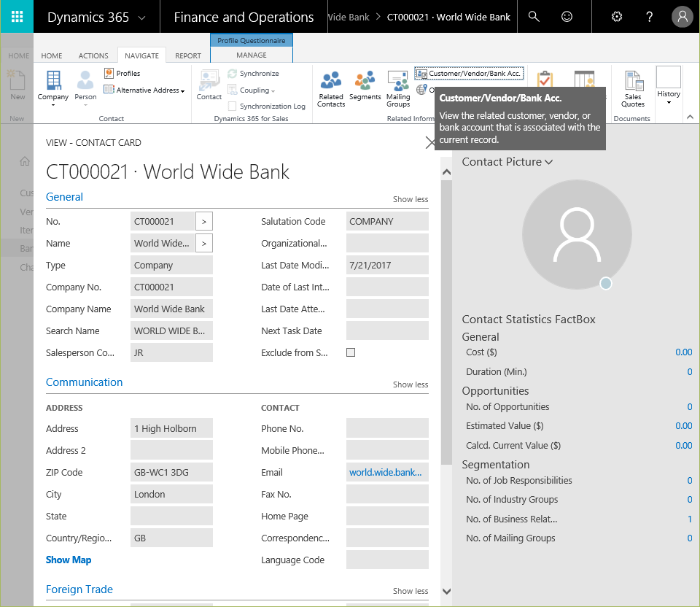
Task: Click Customer/Vendor/Bank Acc. action
Action: point(469,73)
